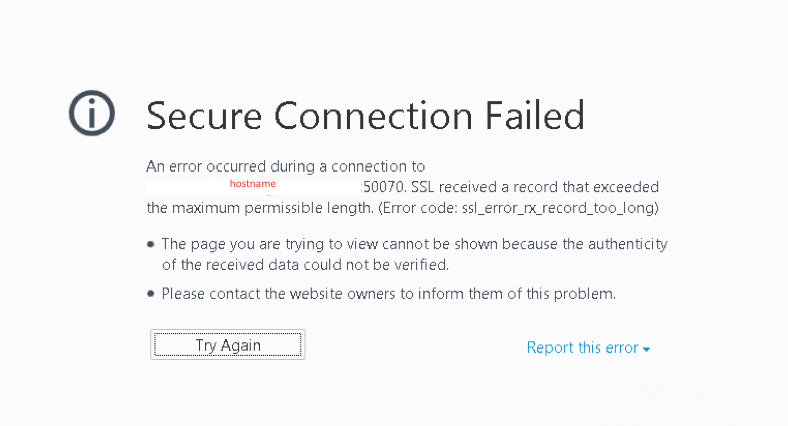Click the first bullet point marker
This screenshot has width=788, height=426.
tap(151, 244)
